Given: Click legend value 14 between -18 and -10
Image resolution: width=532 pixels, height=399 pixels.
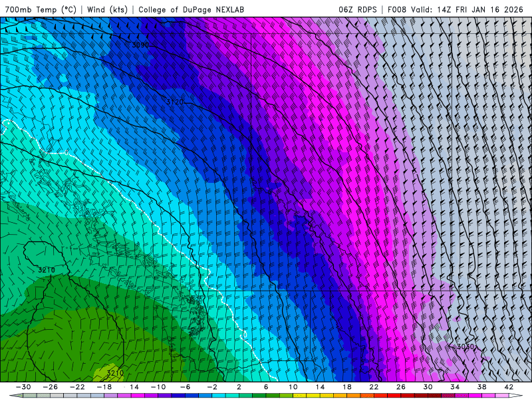Looking at the screenshot, I should (x=134, y=387).
